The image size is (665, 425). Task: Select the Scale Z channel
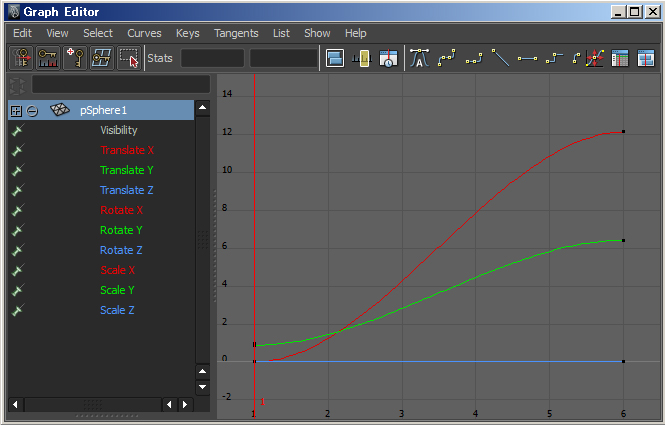pos(117,310)
